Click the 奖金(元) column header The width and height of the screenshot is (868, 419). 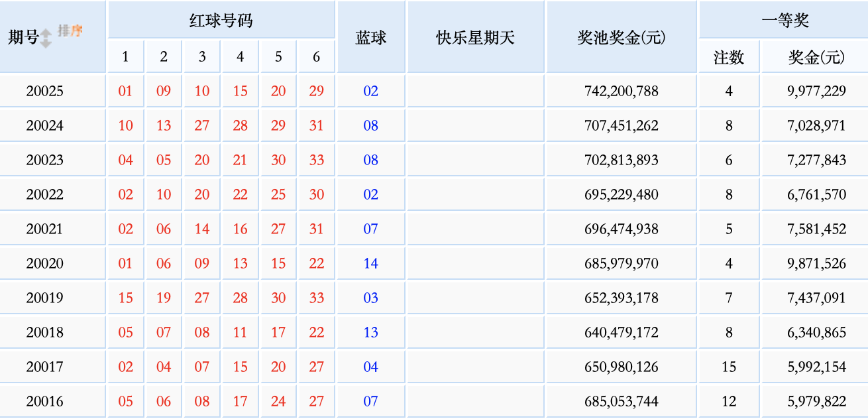click(817, 56)
